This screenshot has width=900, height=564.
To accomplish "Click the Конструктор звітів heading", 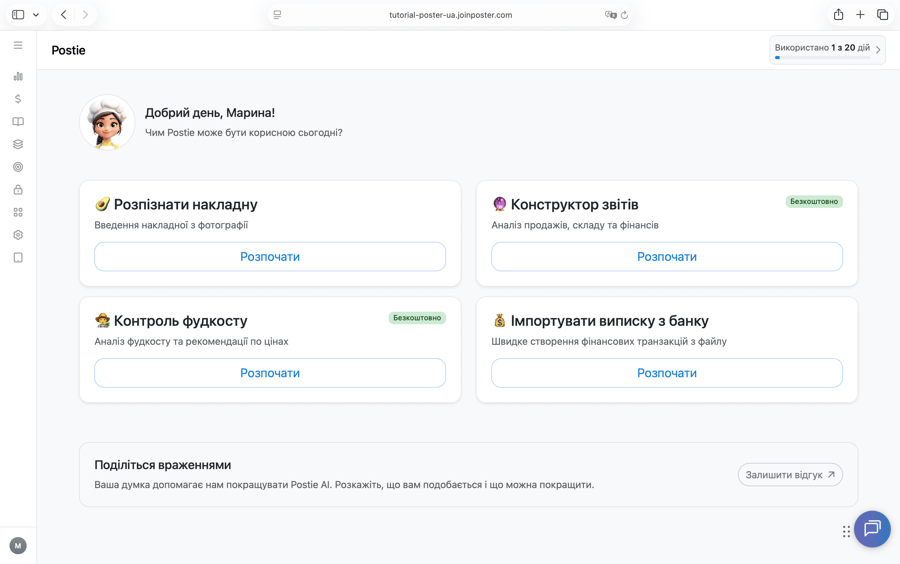I will 575,204.
